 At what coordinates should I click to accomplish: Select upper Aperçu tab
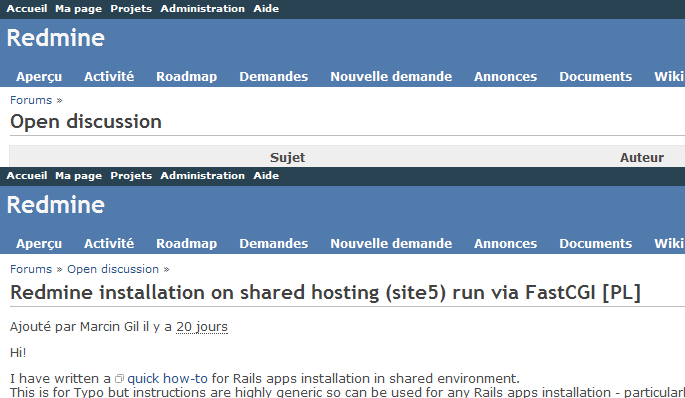(x=39, y=76)
